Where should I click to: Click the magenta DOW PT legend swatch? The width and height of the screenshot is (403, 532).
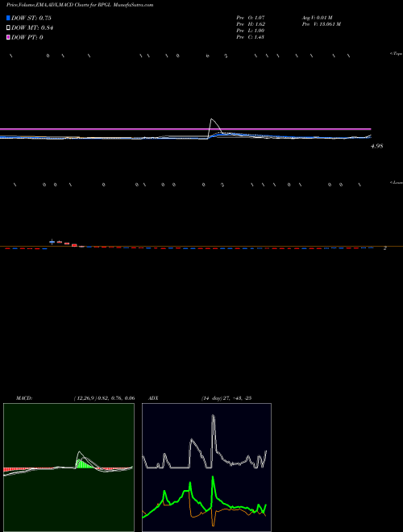(x=9, y=37)
